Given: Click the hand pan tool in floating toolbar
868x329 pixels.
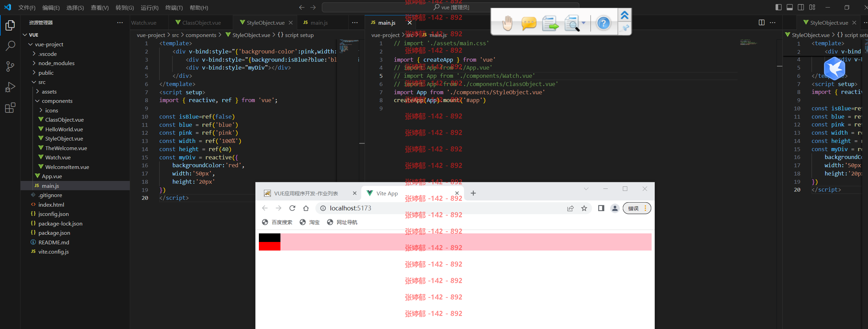Looking at the screenshot, I should 507,23.
